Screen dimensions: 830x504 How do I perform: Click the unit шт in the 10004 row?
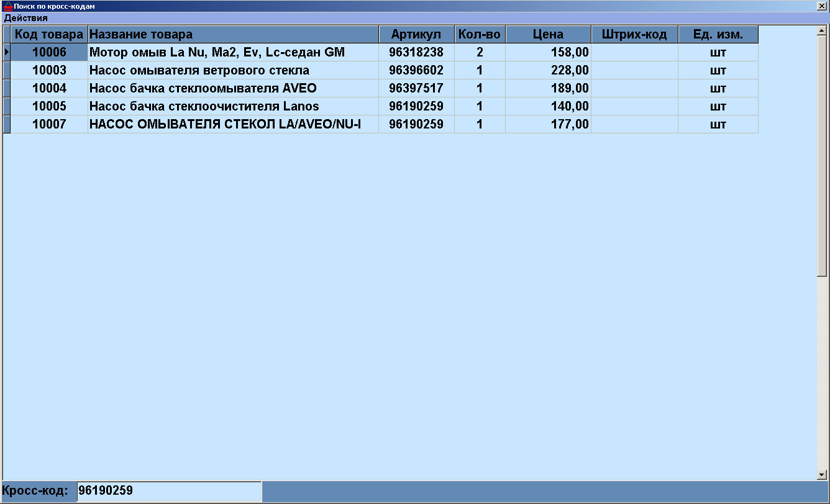pyautogui.click(x=718, y=89)
